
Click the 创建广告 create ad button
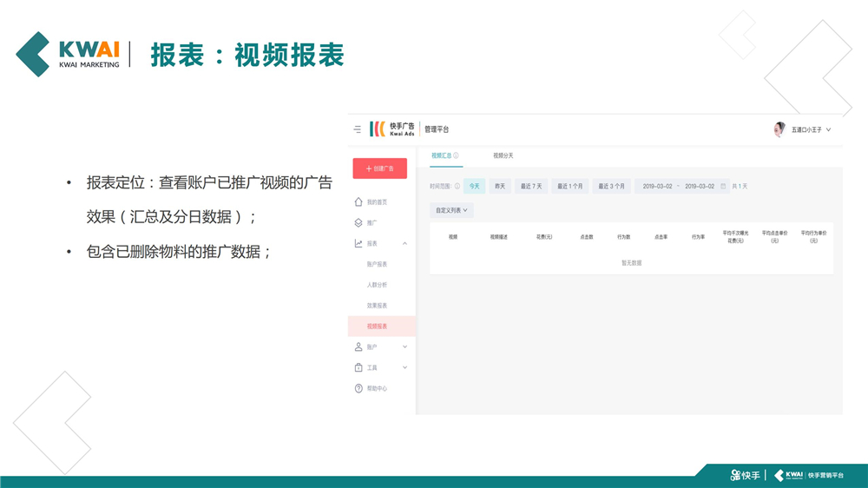(x=380, y=168)
